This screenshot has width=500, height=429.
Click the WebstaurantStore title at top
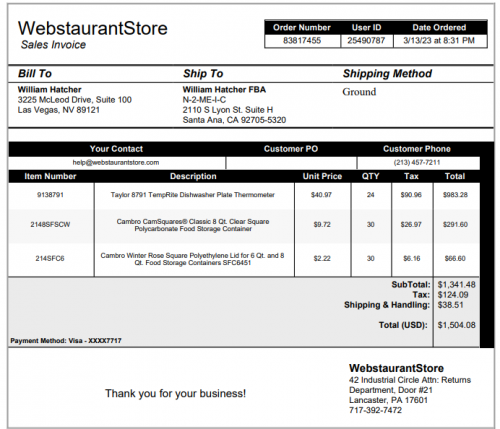point(93,28)
